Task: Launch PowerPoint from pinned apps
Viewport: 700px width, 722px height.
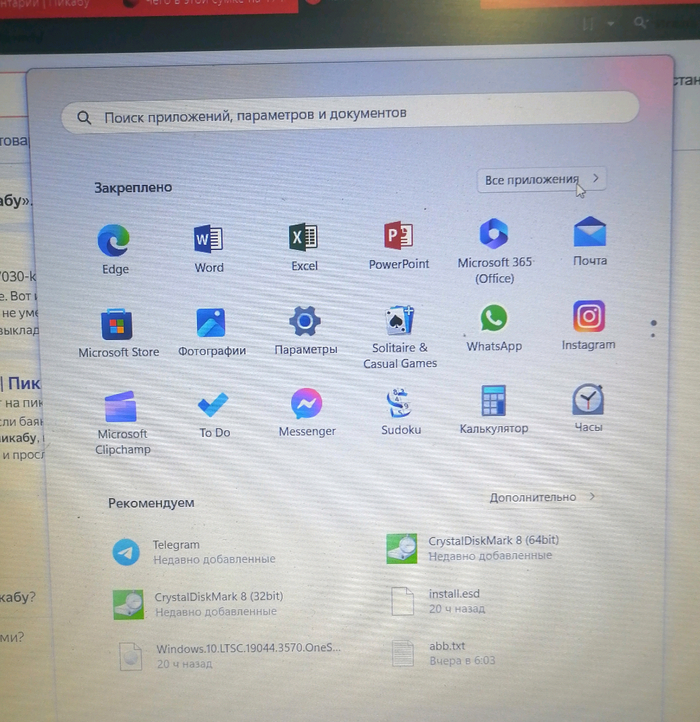Action: [x=398, y=237]
